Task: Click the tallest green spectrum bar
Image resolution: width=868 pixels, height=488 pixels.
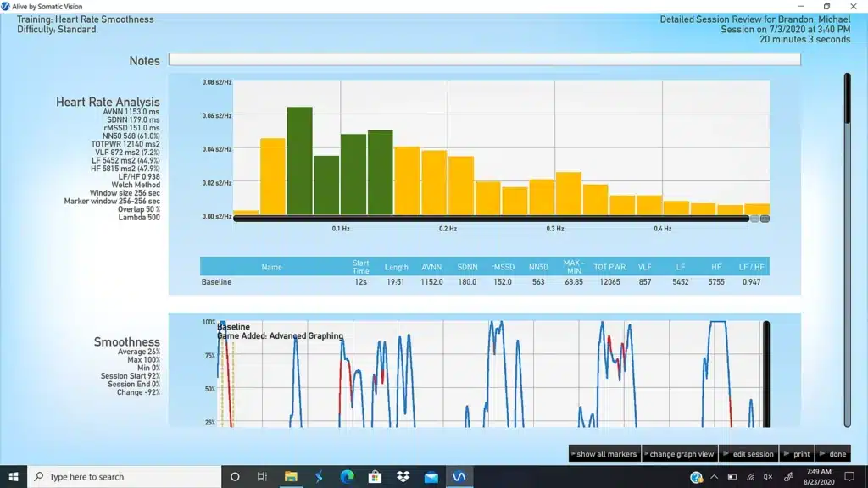Action: tap(299, 160)
